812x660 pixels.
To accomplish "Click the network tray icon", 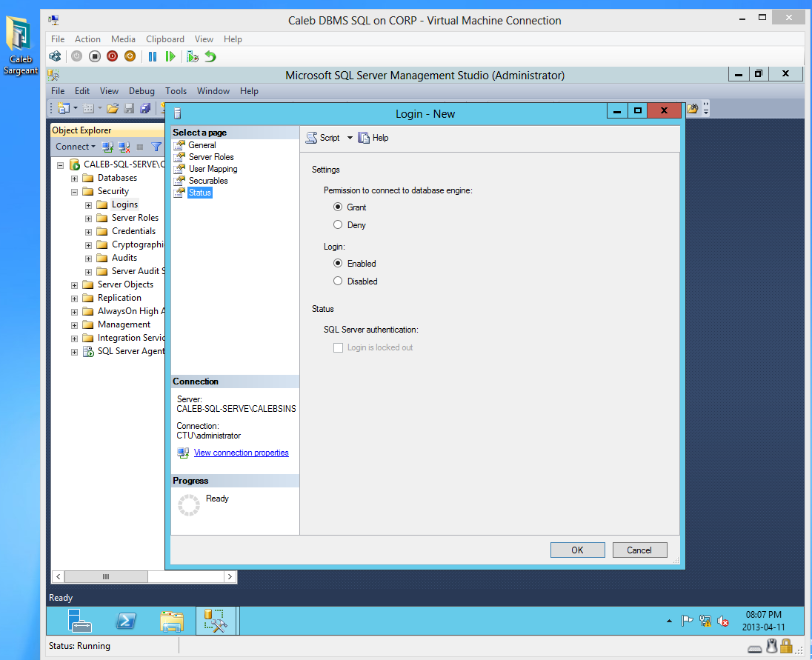I will pos(705,621).
